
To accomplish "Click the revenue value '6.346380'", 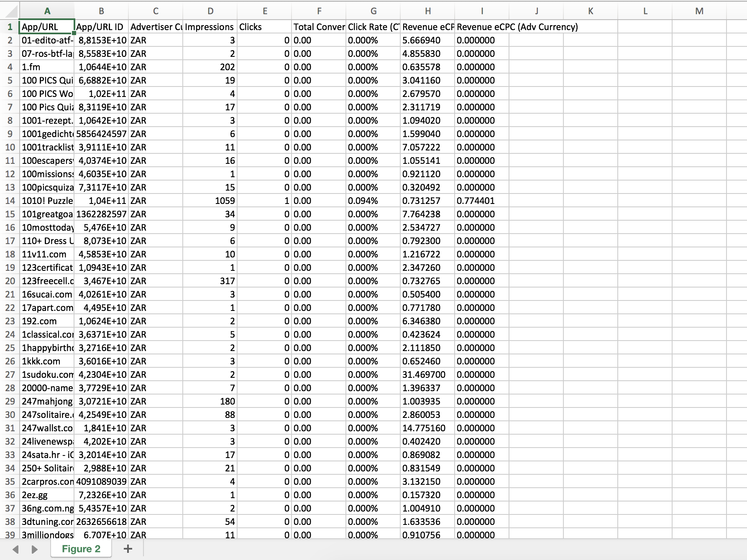I will click(428, 321).
